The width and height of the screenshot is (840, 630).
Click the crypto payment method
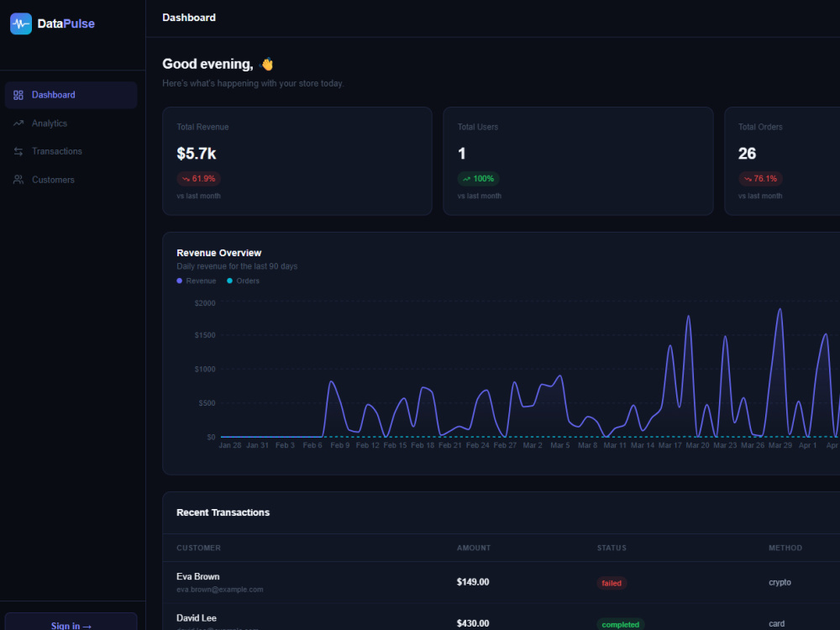tap(780, 582)
